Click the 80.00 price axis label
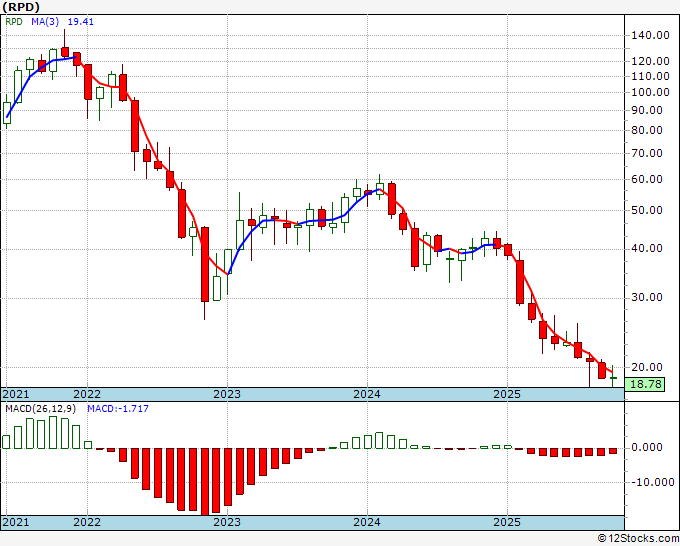The height and width of the screenshot is (546, 680). (647, 130)
